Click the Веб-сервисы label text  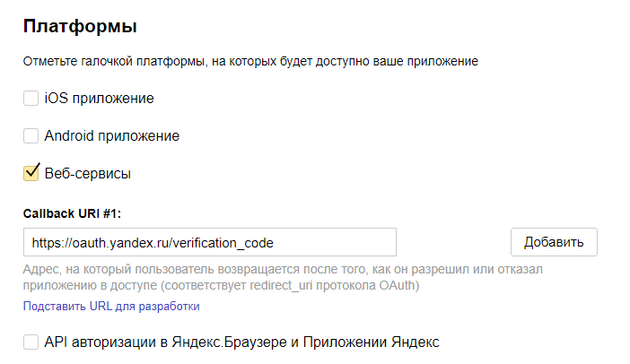[x=88, y=173]
